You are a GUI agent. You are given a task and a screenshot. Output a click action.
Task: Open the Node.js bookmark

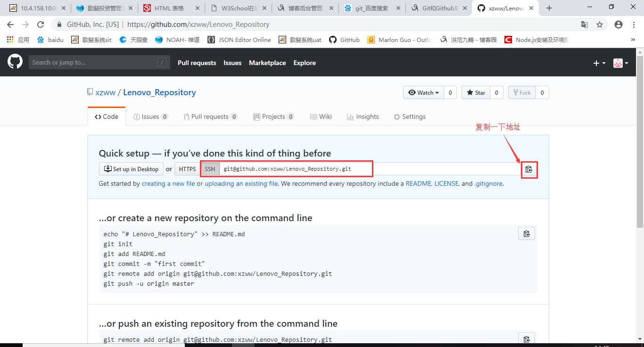point(537,40)
